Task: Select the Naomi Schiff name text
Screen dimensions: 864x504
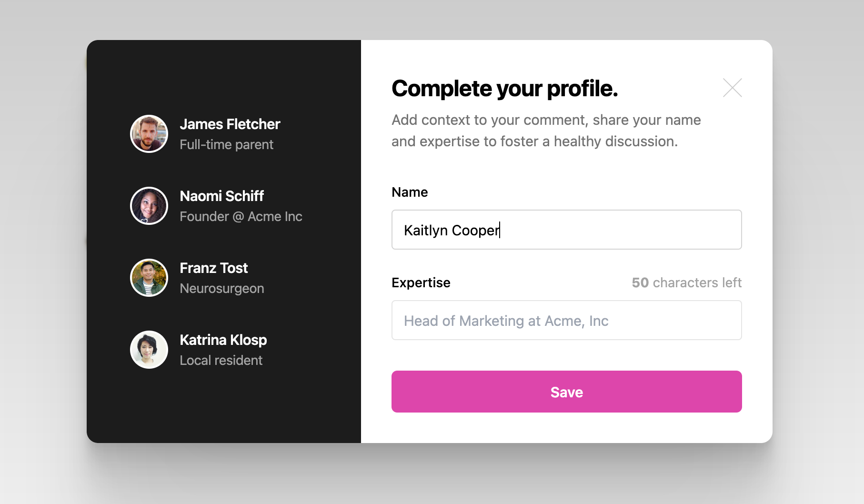Action: point(222,196)
